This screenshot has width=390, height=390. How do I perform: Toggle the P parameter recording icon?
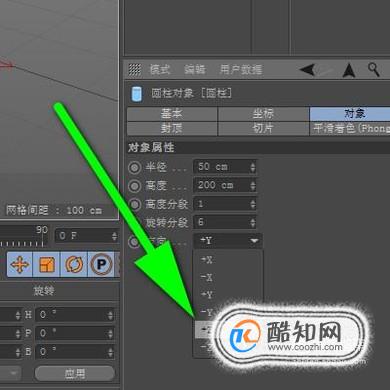tap(101, 265)
